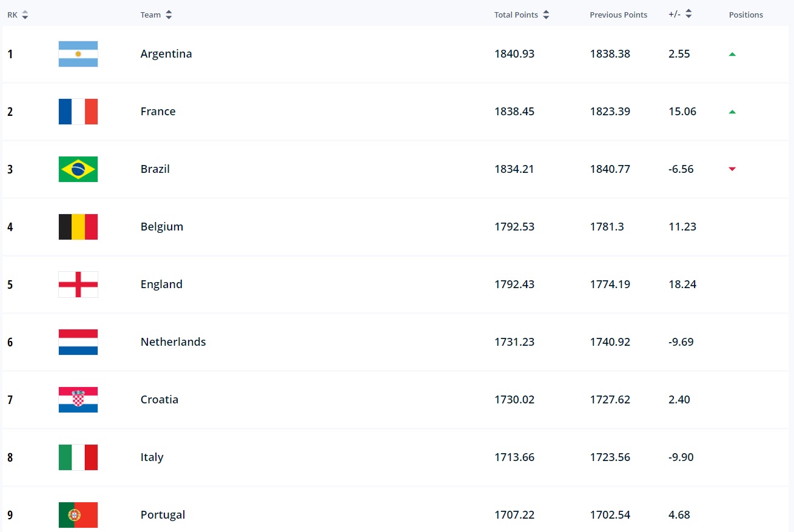Image resolution: width=794 pixels, height=532 pixels.
Task: Click the Netherlands flag icon
Action: (x=78, y=342)
